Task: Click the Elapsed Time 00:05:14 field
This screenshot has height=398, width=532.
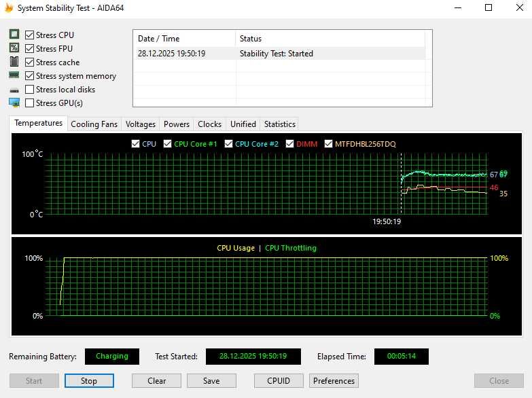Action: 402,357
